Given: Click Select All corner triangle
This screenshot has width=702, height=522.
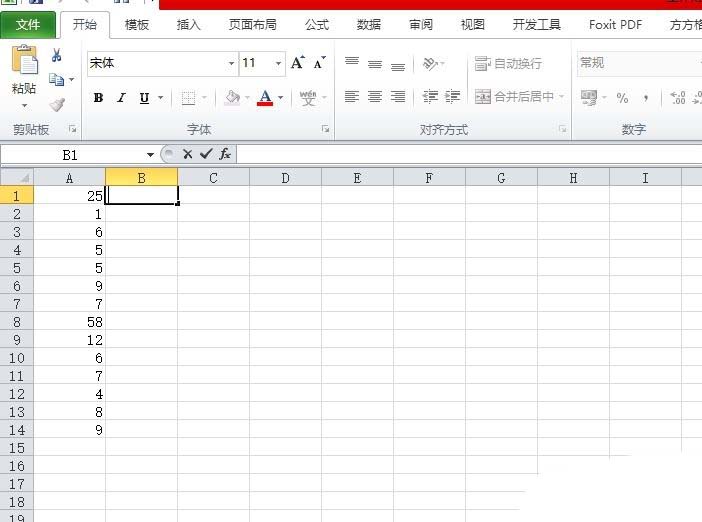Looking at the screenshot, I should (x=17, y=177).
